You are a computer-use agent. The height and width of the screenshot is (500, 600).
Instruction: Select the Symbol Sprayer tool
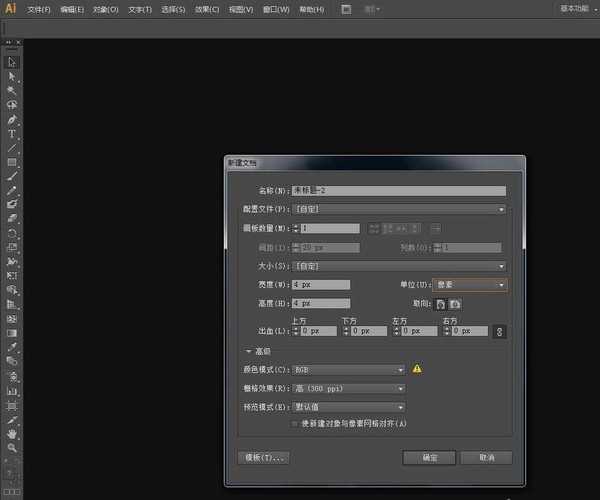[12, 376]
